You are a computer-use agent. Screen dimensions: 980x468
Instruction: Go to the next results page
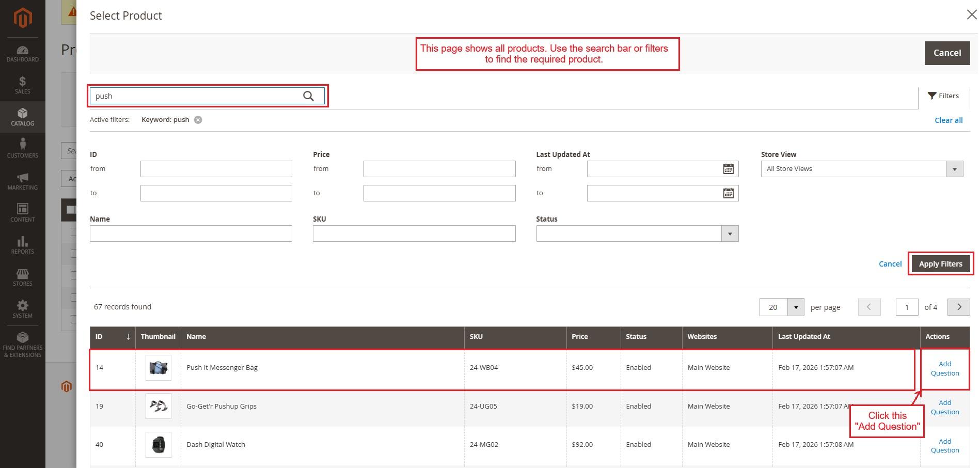pyautogui.click(x=959, y=307)
